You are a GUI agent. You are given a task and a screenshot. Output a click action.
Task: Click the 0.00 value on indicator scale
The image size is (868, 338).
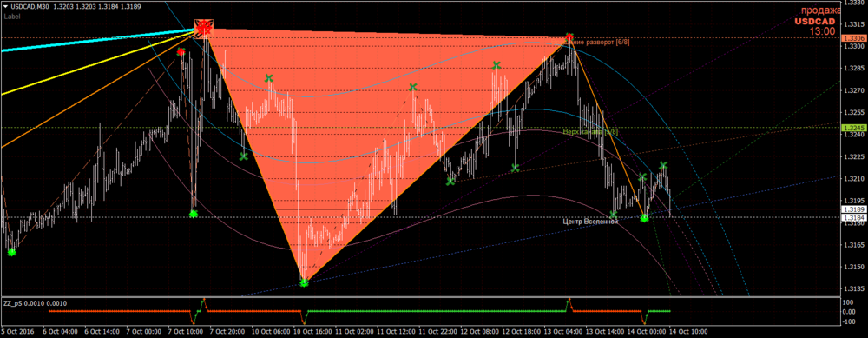[x=849, y=311]
